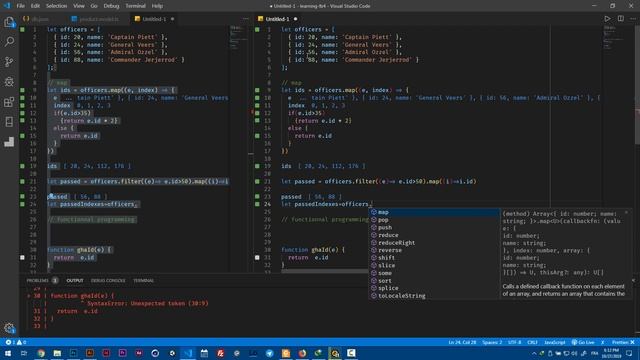
Task: Open left editor group More Actions menu
Action: (245, 19)
